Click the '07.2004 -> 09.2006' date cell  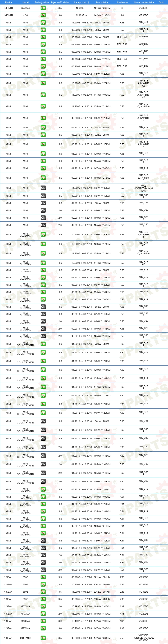pyautogui.click(x=81, y=59)
